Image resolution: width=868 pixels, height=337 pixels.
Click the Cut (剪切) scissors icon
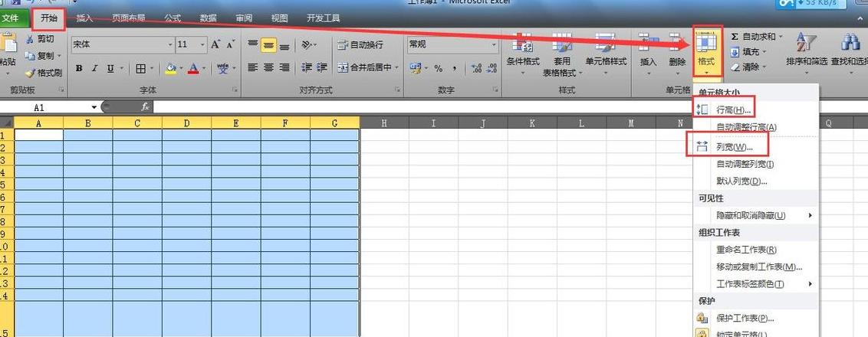click(29, 39)
